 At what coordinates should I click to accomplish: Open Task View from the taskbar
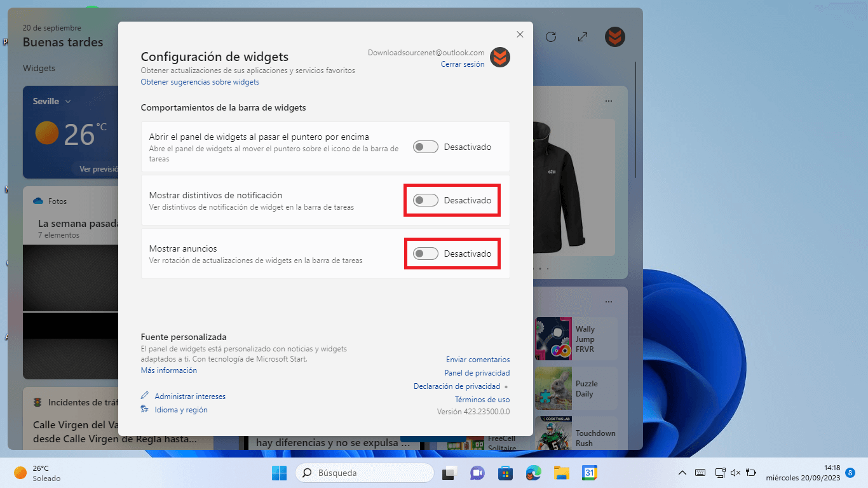tap(451, 473)
